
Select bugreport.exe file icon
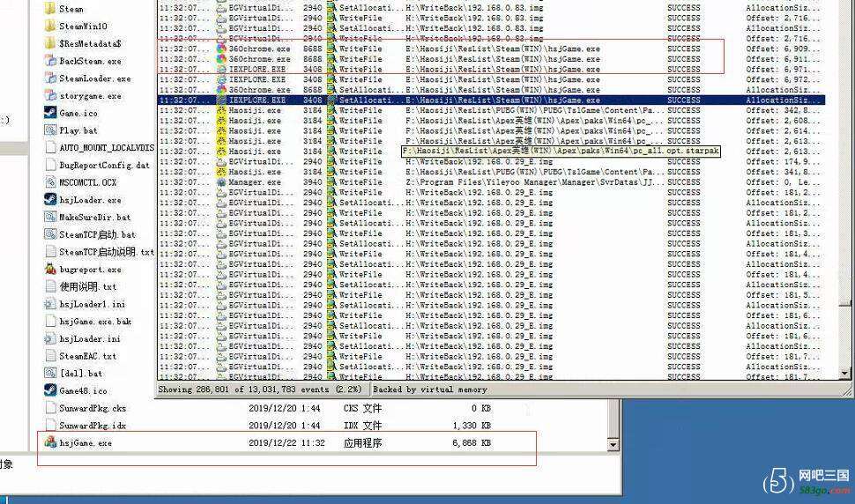tap(50, 269)
